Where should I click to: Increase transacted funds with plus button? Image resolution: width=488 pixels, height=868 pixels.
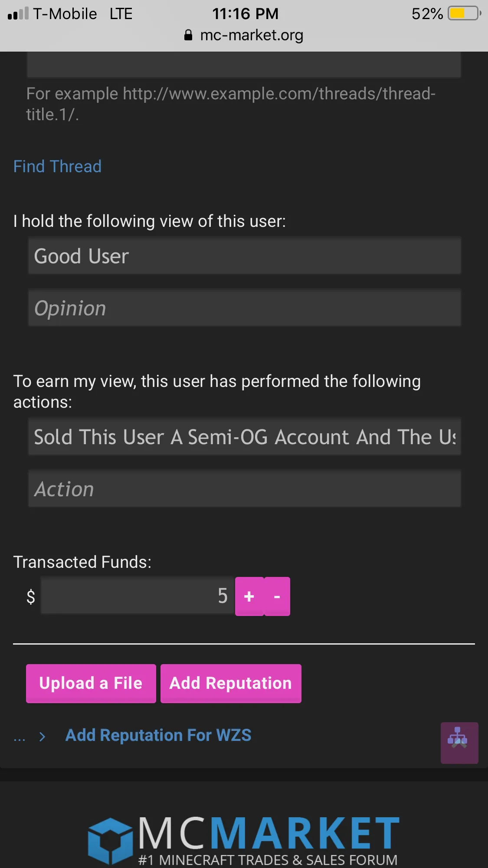pyautogui.click(x=249, y=596)
